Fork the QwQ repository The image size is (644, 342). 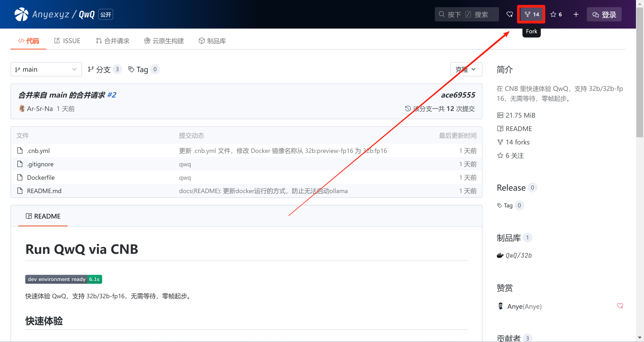click(x=531, y=14)
